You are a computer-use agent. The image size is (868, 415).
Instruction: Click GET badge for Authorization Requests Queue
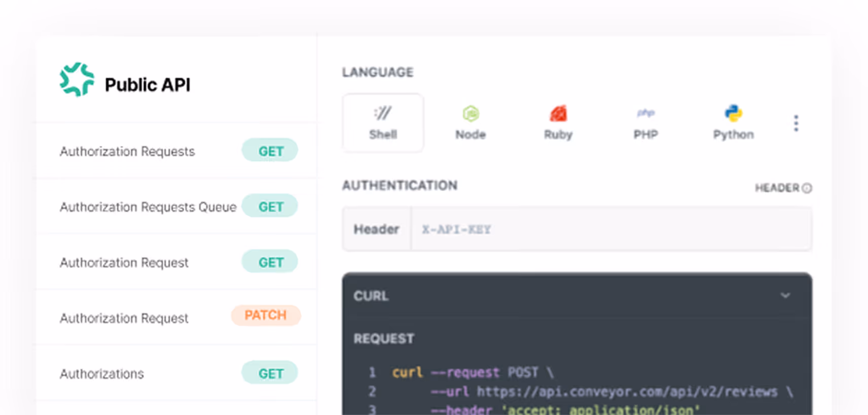click(270, 206)
